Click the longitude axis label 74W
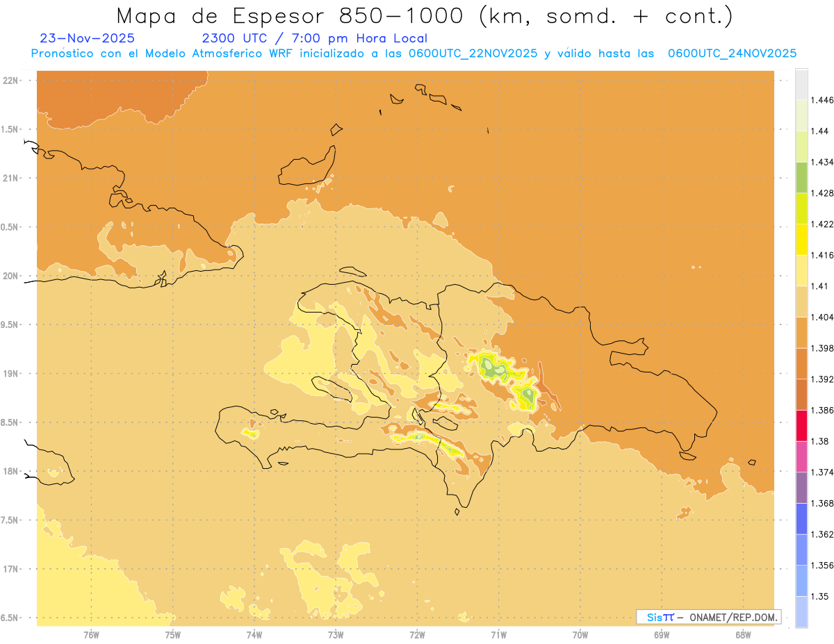This screenshot has height=644, width=834. pos(254,634)
